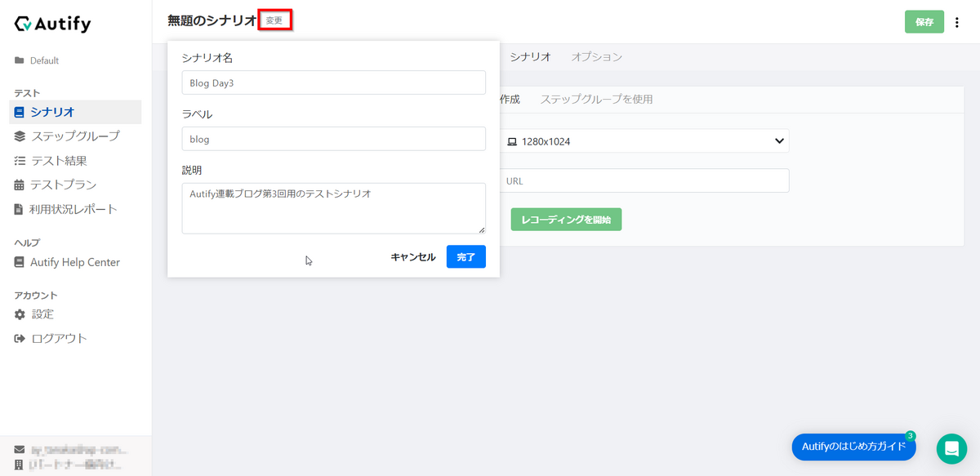Expand the 1280x1024 resolution dropdown

click(x=644, y=140)
